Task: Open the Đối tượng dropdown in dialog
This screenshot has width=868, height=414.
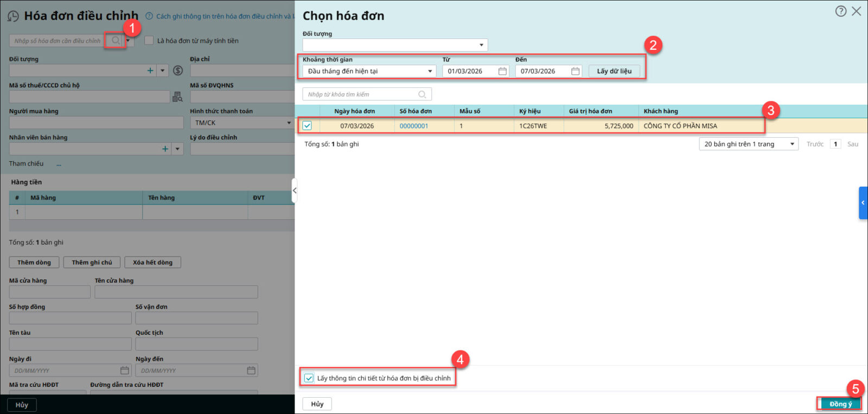Action: pos(481,45)
